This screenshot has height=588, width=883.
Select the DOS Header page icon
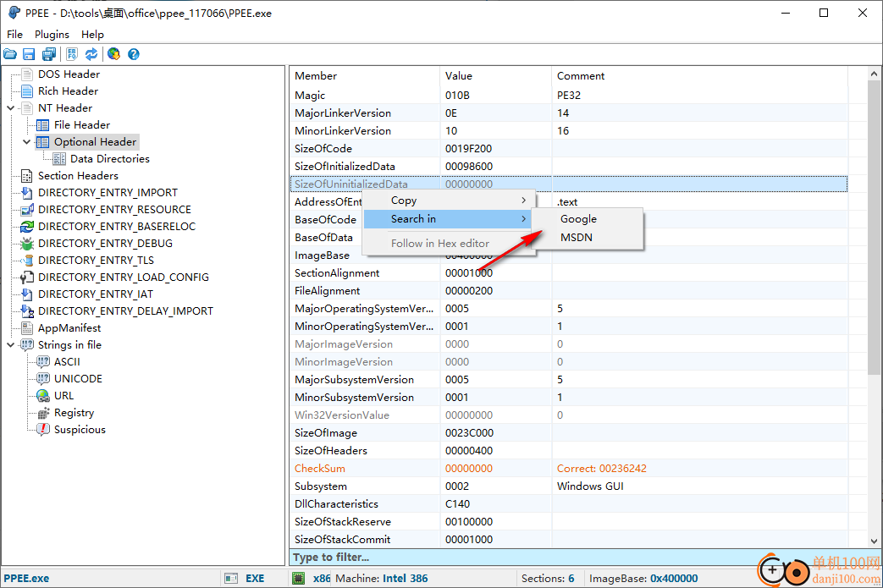(x=26, y=74)
